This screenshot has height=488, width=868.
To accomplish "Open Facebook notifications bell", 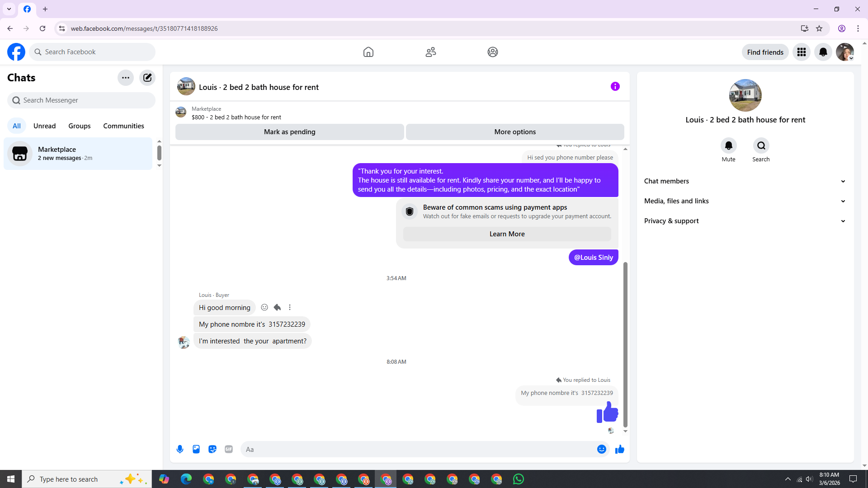I will click(823, 52).
